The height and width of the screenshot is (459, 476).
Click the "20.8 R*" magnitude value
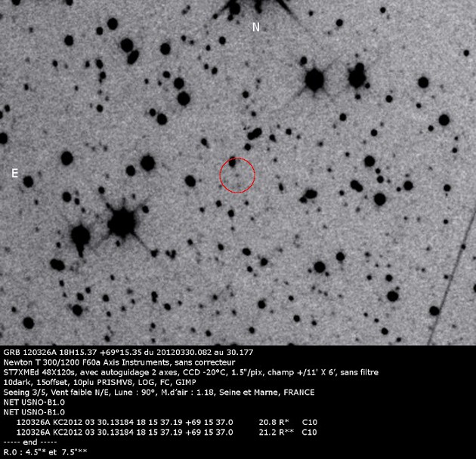pos(274,422)
